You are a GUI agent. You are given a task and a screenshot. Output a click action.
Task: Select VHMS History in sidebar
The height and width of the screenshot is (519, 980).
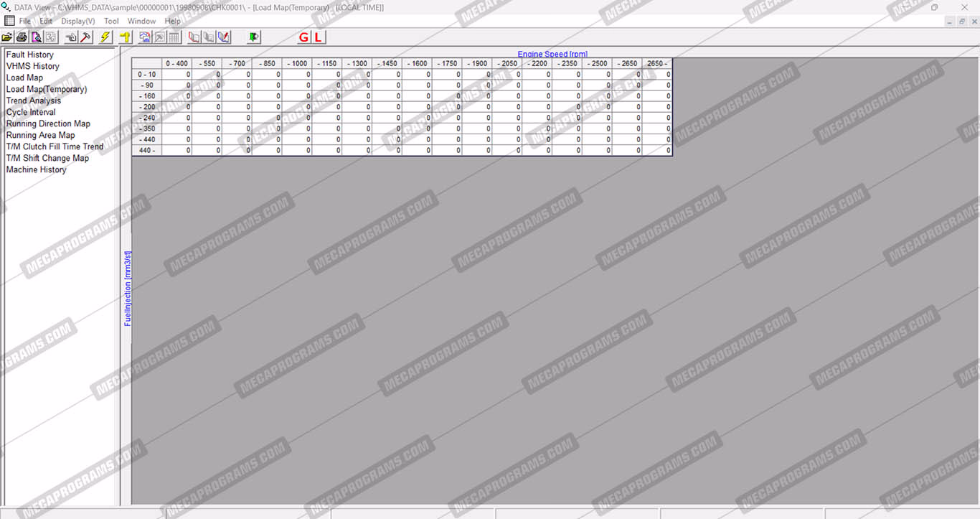click(33, 66)
